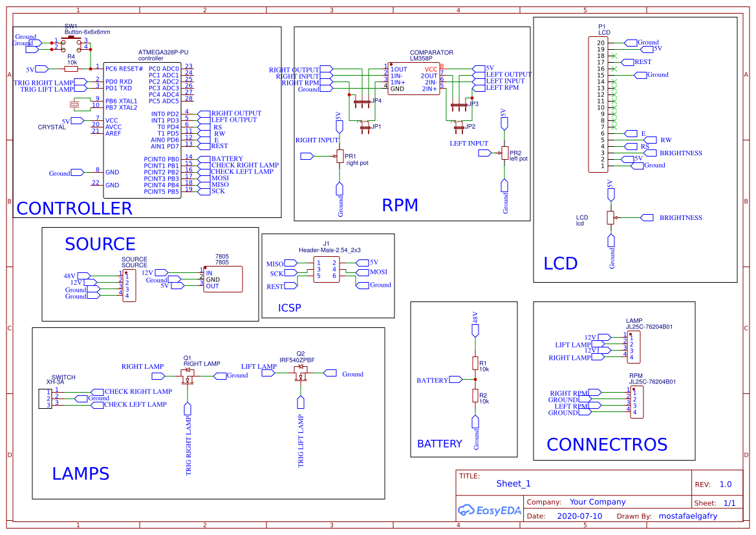Click the JP1 jumper in RPM section
Viewport: 756px width, 535px height.
[365, 126]
